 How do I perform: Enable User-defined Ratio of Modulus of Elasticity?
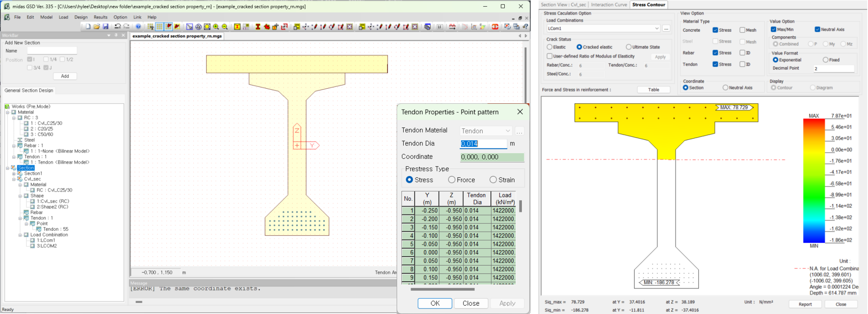click(549, 56)
